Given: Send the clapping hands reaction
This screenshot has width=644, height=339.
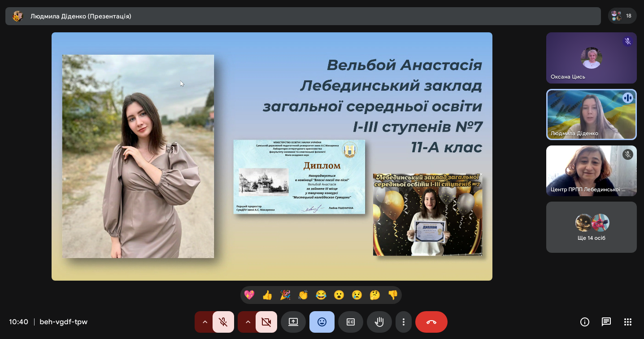Looking at the screenshot, I should (303, 295).
